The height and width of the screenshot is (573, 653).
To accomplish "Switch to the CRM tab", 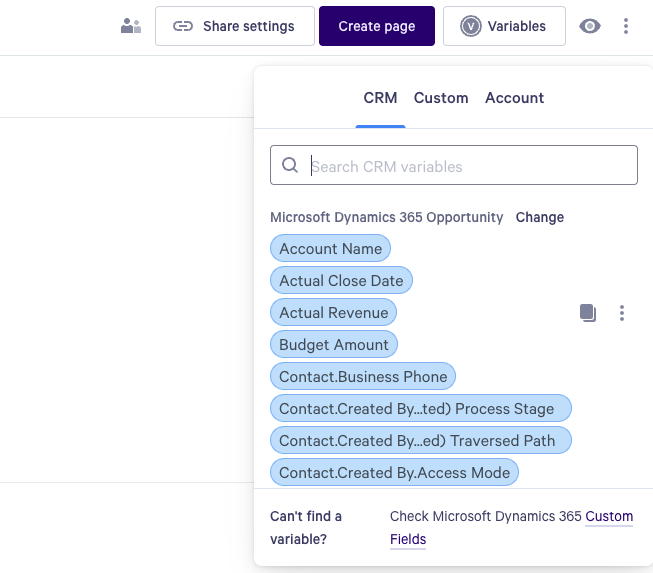I will pyautogui.click(x=380, y=98).
